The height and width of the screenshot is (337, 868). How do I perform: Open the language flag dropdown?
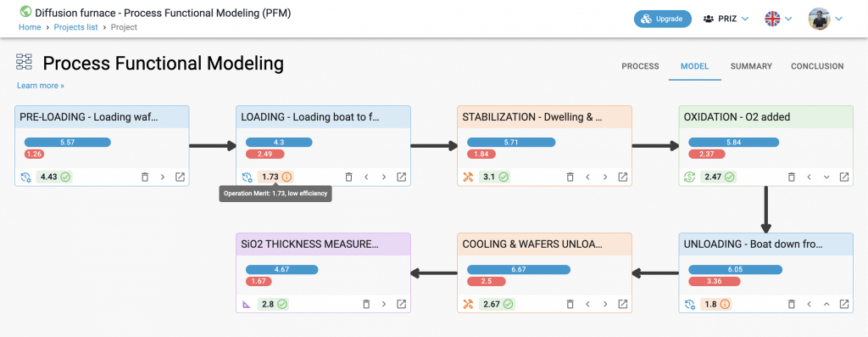coord(778,19)
